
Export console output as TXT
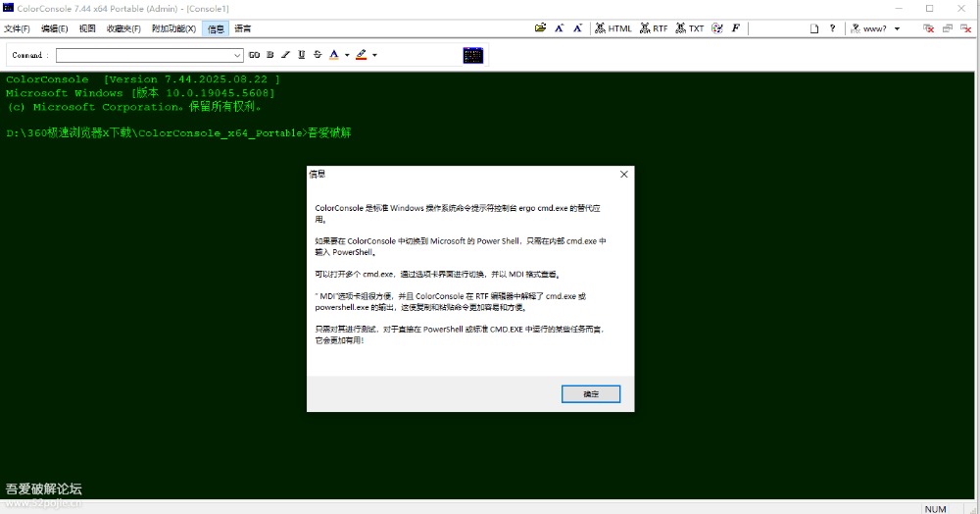coord(690,28)
